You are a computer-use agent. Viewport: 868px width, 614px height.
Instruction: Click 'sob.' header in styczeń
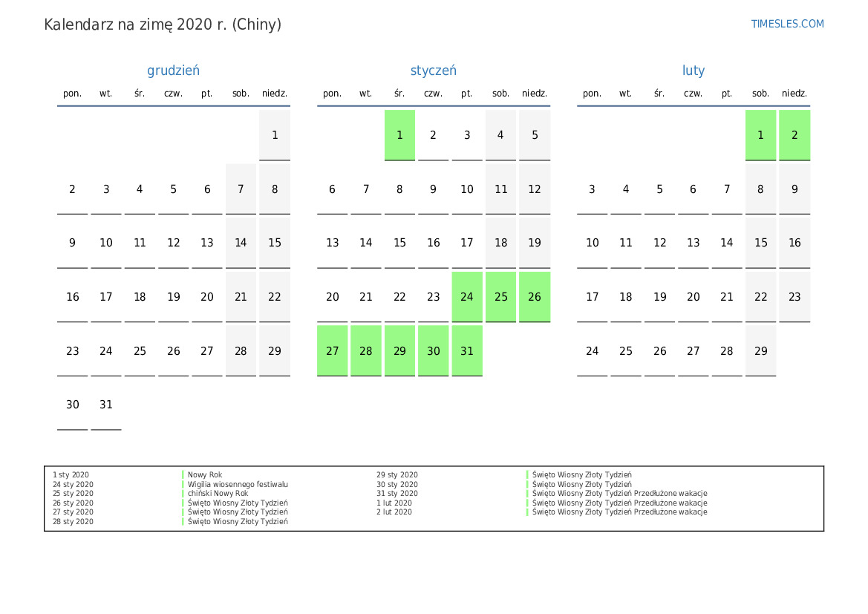point(500,94)
